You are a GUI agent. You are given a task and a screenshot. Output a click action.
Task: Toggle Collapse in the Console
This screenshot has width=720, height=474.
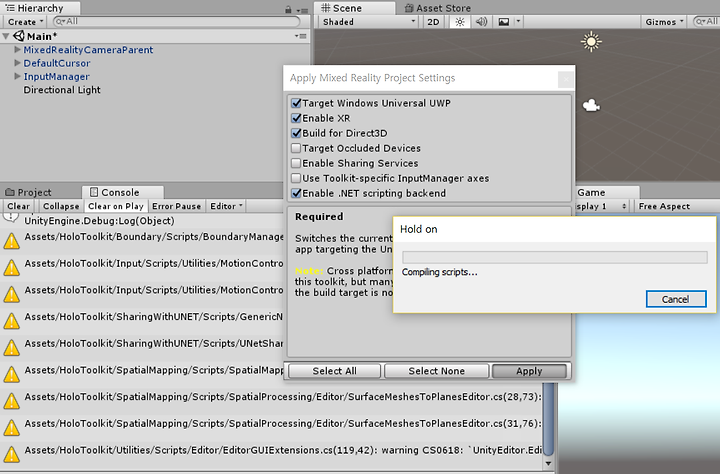61,206
